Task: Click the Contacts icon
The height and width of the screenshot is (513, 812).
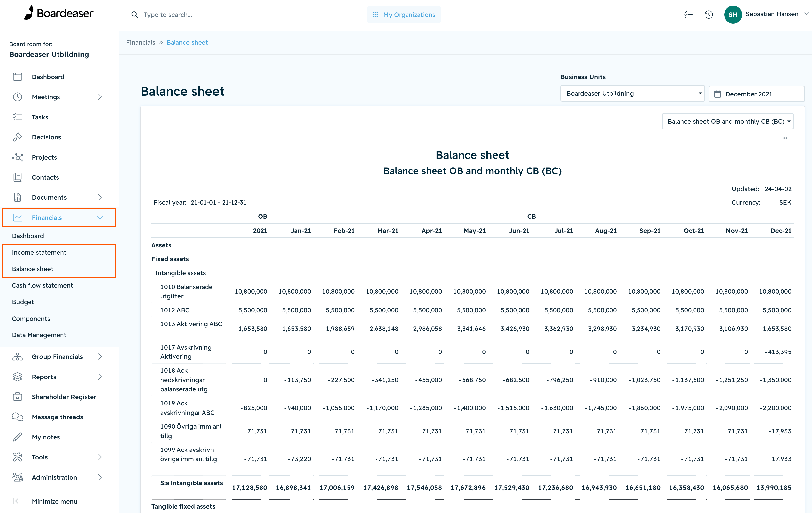Action: [x=18, y=177]
